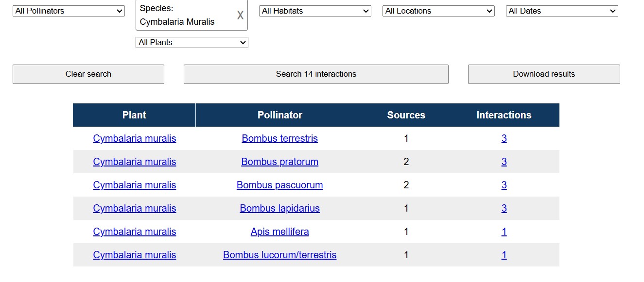
Task: Open the Bombus pratorum pollinator link
Action: (279, 162)
